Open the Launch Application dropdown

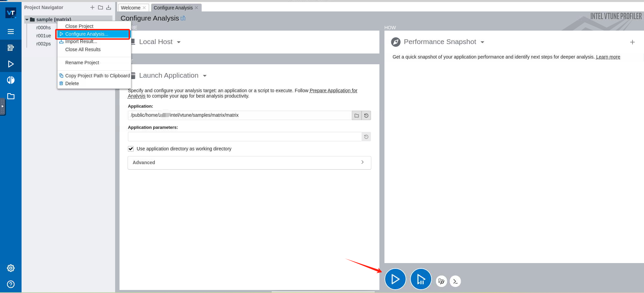tap(205, 76)
